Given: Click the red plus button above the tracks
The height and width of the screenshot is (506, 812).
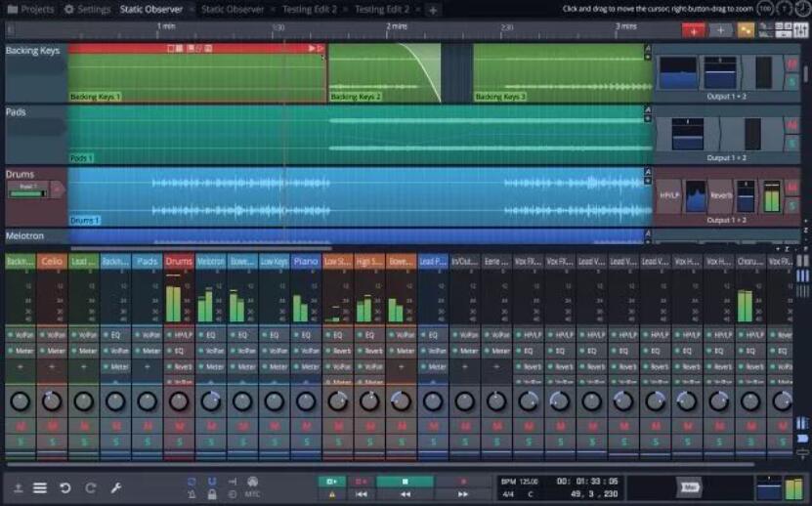Looking at the screenshot, I should tap(694, 30).
